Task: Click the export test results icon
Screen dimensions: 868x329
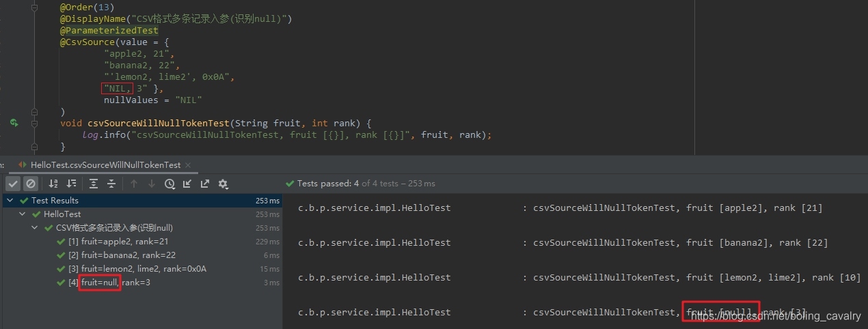Action: (205, 184)
